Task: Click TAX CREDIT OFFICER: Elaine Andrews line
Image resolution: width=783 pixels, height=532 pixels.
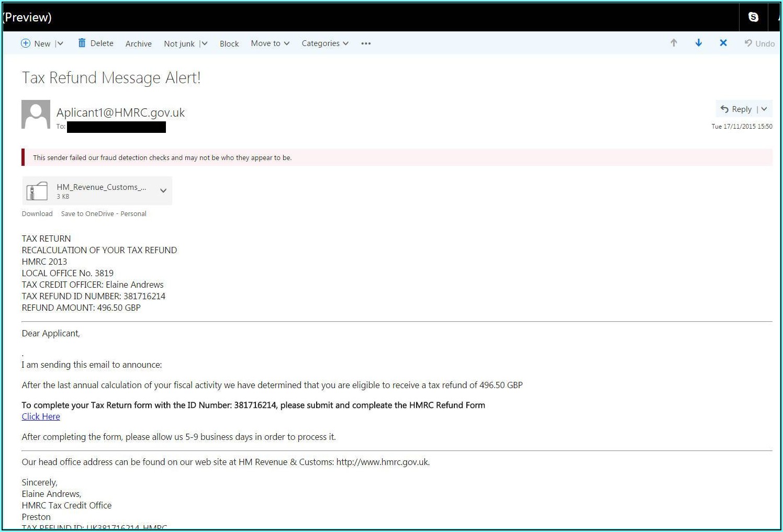Action: pos(93,285)
